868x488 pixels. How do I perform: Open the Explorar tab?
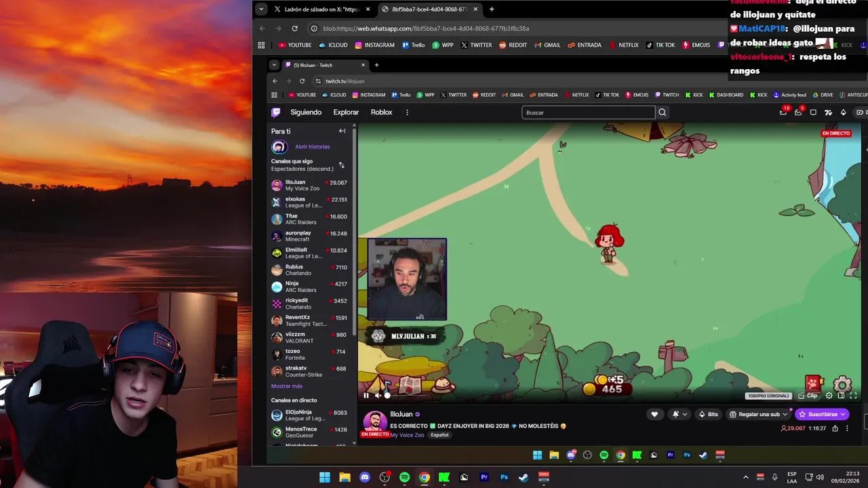coord(346,113)
